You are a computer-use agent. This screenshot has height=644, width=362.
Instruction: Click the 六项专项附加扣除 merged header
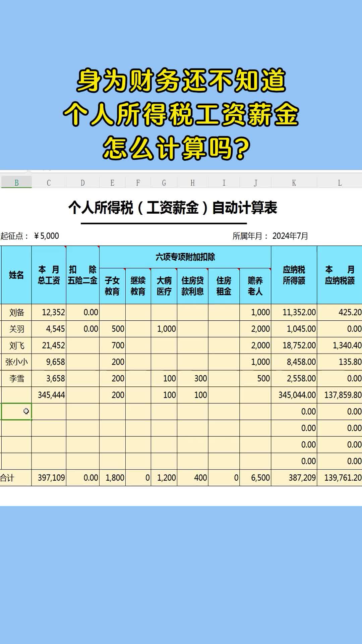[185, 257]
